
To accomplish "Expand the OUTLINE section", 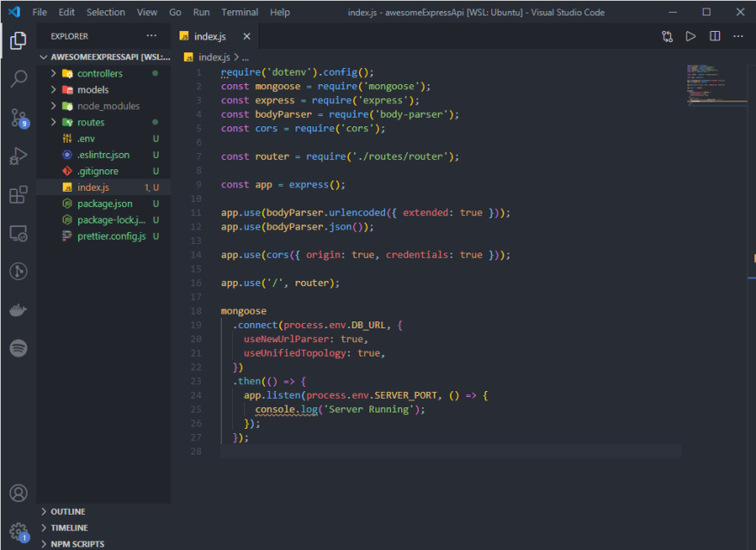I will click(x=44, y=511).
